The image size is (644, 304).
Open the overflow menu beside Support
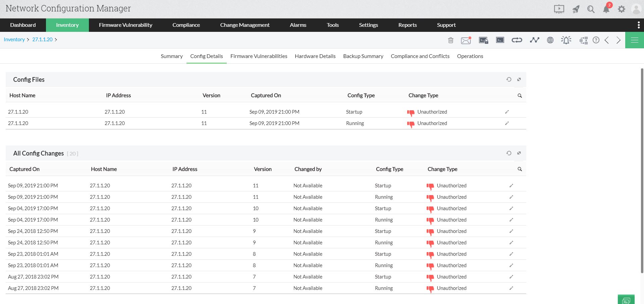click(638, 25)
